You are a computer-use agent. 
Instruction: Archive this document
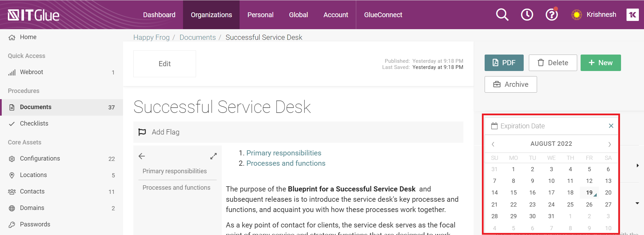(x=511, y=84)
